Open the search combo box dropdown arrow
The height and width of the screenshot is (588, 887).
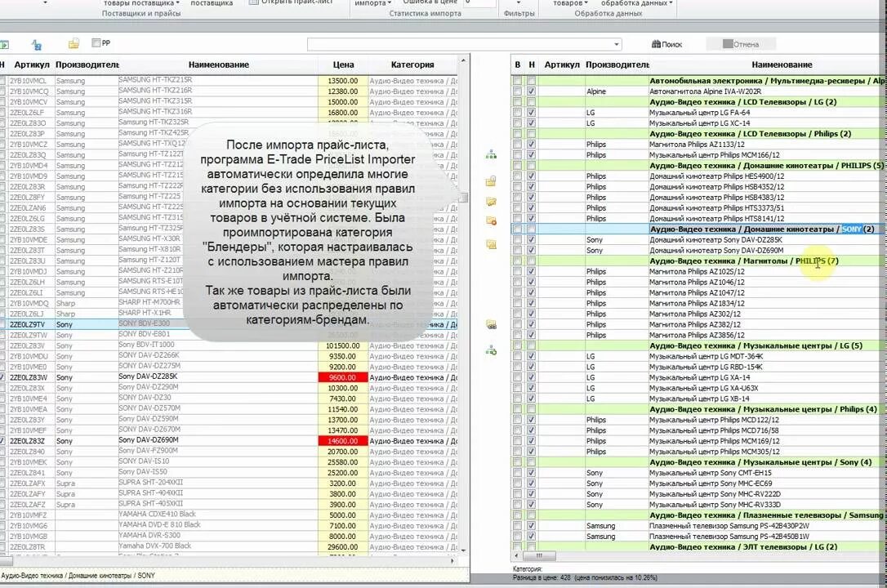616,44
